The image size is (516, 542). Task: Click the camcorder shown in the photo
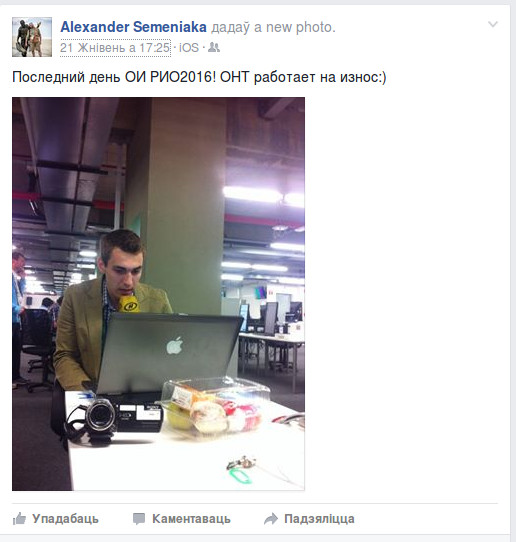click(x=114, y=419)
